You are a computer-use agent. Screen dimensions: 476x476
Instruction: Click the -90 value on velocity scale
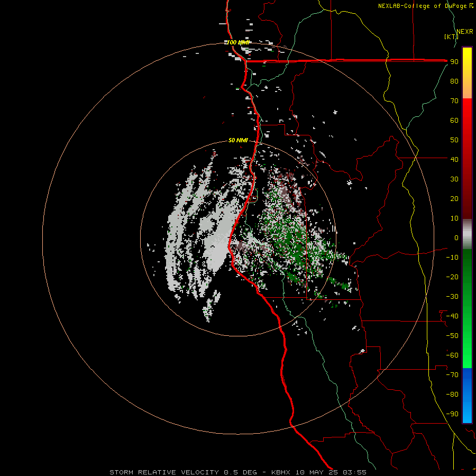(452, 414)
